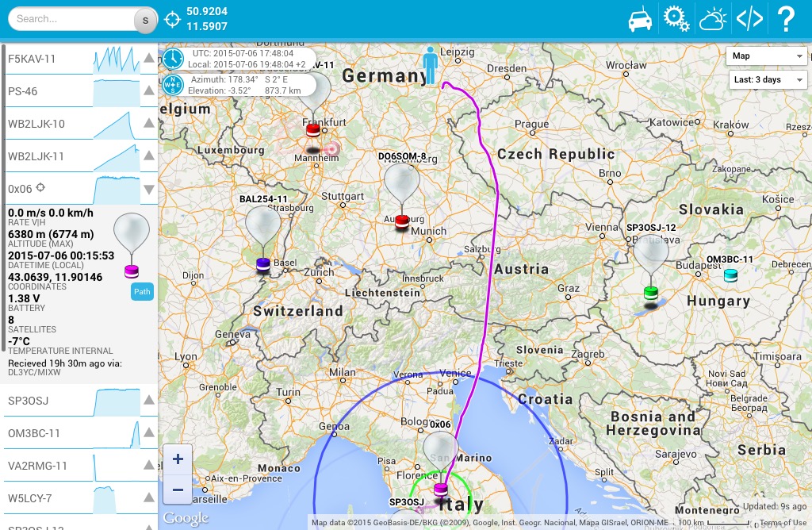Open help question mark icon

coord(786,19)
